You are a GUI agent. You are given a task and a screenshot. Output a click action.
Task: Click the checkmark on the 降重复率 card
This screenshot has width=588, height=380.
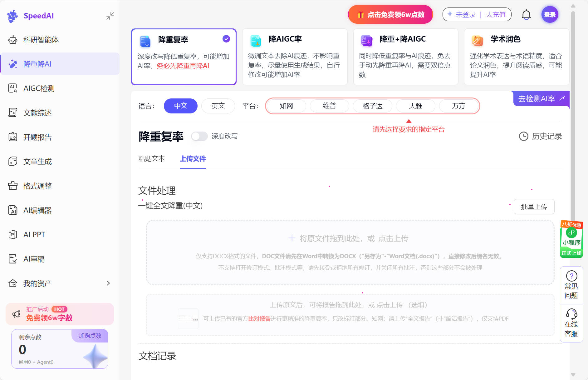(226, 39)
